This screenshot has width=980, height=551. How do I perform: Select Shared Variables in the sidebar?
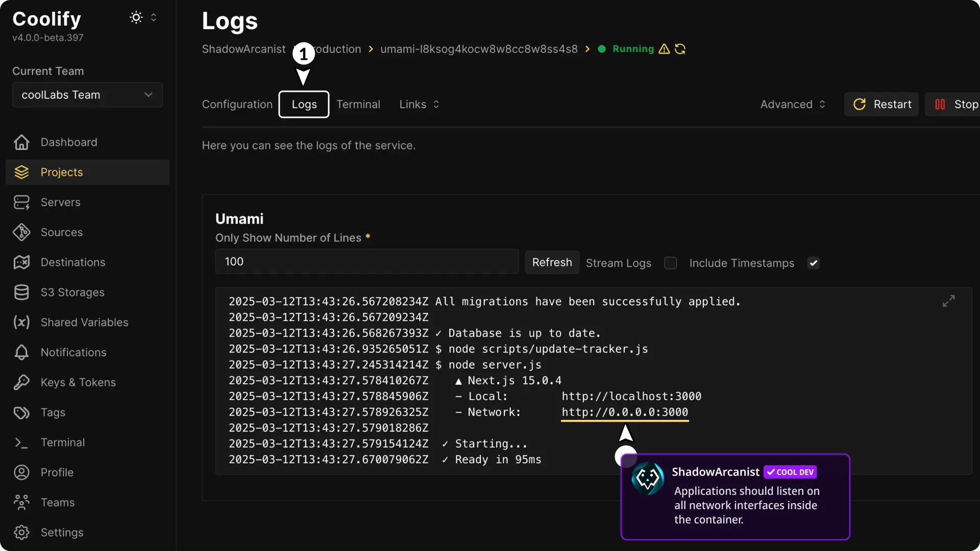click(x=84, y=322)
